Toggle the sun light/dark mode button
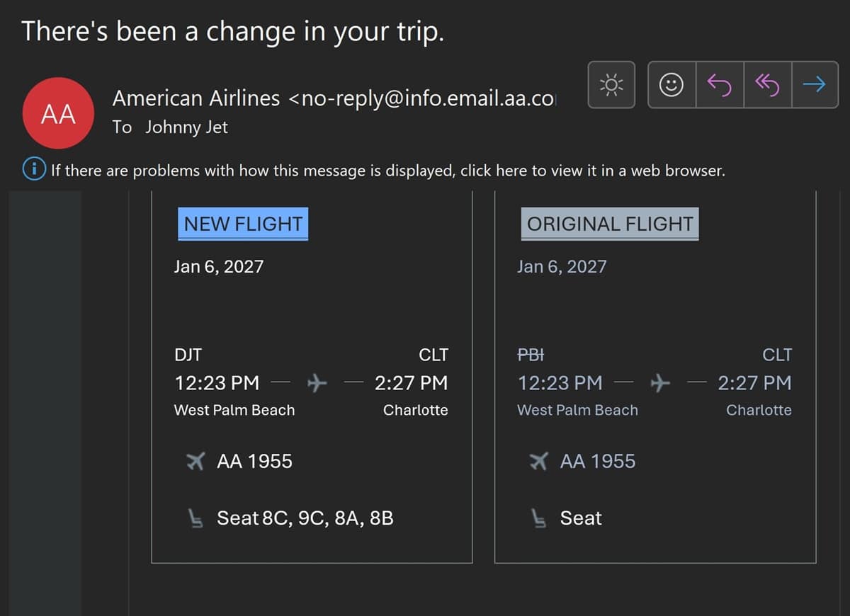Viewport: 850px width, 616px height. pyautogui.click(x=611, y=85)
